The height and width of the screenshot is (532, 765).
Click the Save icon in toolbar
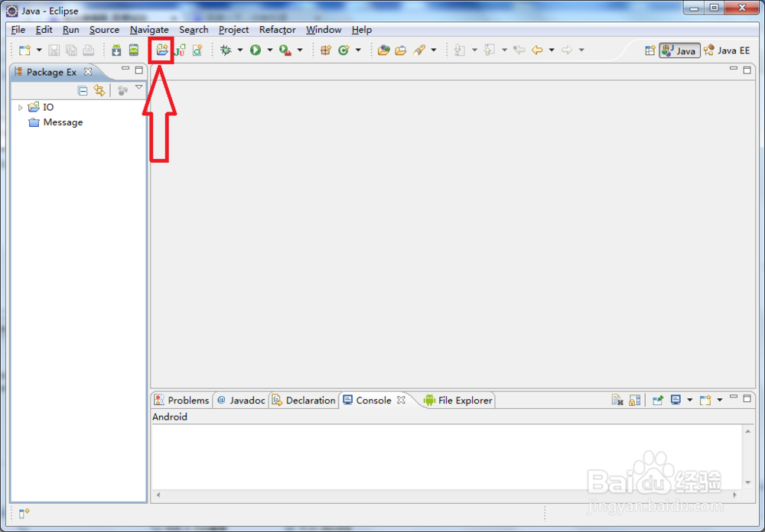(x=54, y=50)
